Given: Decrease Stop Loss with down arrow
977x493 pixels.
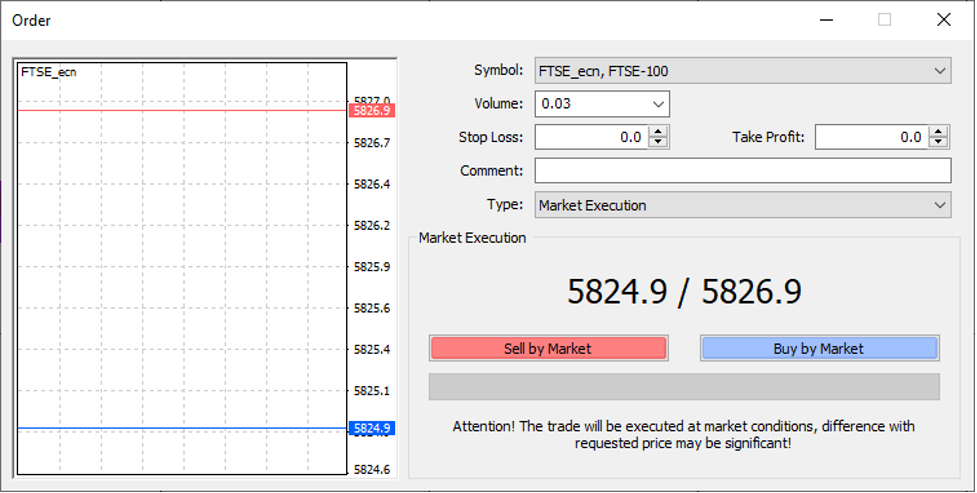Looking at the screenshot, I should click(658, 143).
